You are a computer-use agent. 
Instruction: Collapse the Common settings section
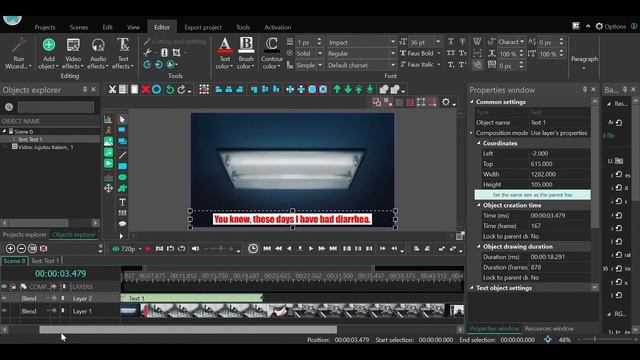[x=472, y=102]
